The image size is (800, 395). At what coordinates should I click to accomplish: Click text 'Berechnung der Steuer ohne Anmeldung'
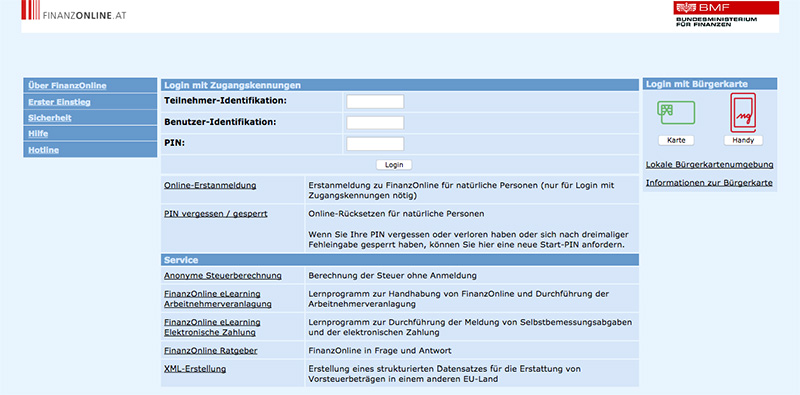(x=392, y=276)
